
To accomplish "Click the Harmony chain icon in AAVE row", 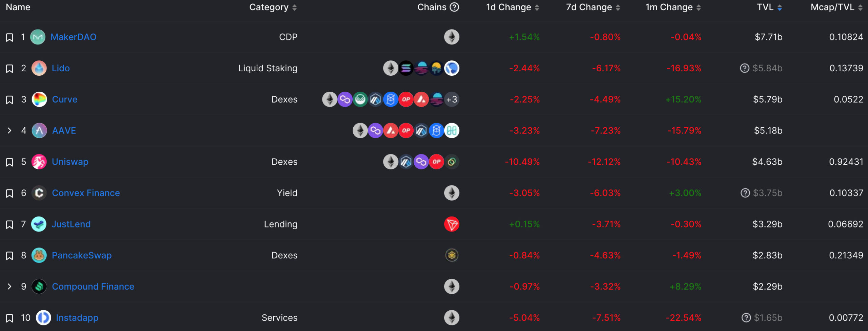I will pos(452,131).
